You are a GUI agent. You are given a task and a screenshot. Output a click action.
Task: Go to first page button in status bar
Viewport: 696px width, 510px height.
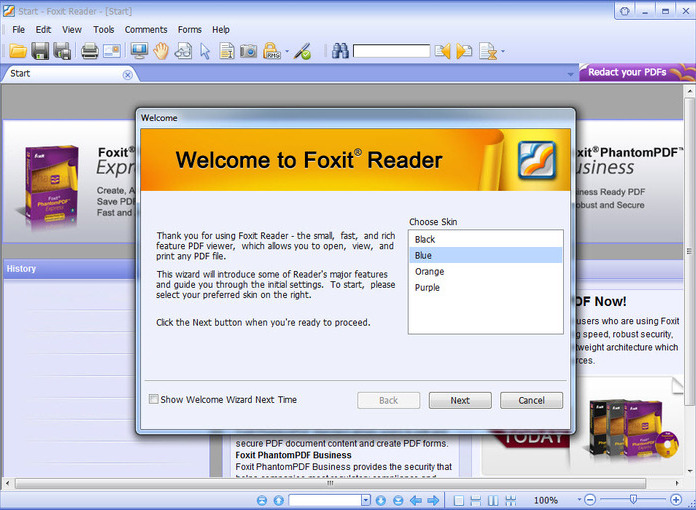pos(262,500)
